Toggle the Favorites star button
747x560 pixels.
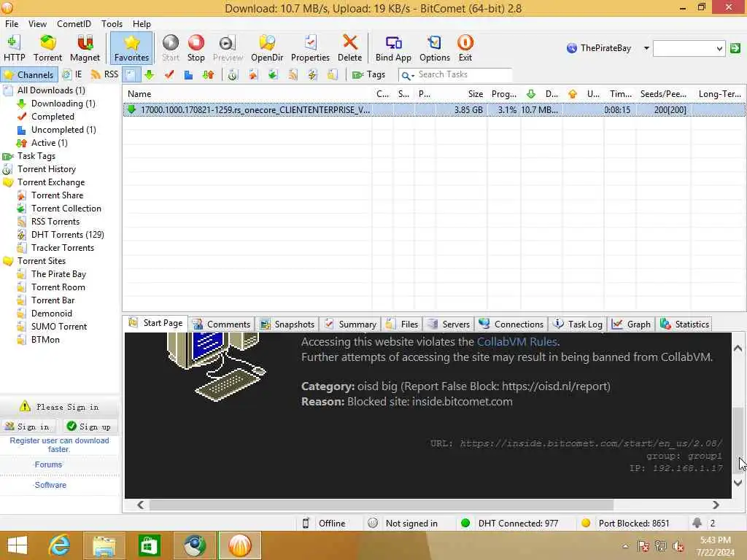tap(131, 47)
